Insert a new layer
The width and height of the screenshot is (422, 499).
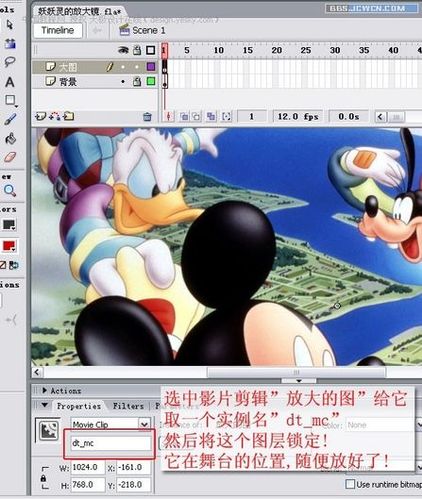tap(40, 116)
